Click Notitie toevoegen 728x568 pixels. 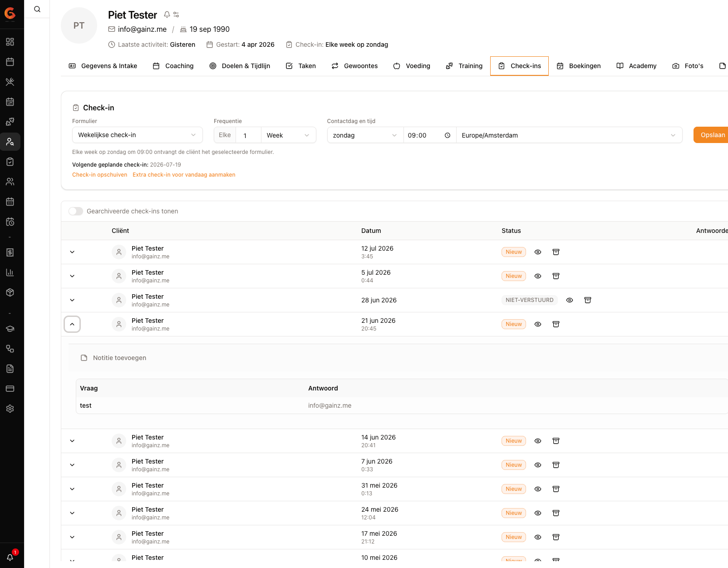[113, 358]
